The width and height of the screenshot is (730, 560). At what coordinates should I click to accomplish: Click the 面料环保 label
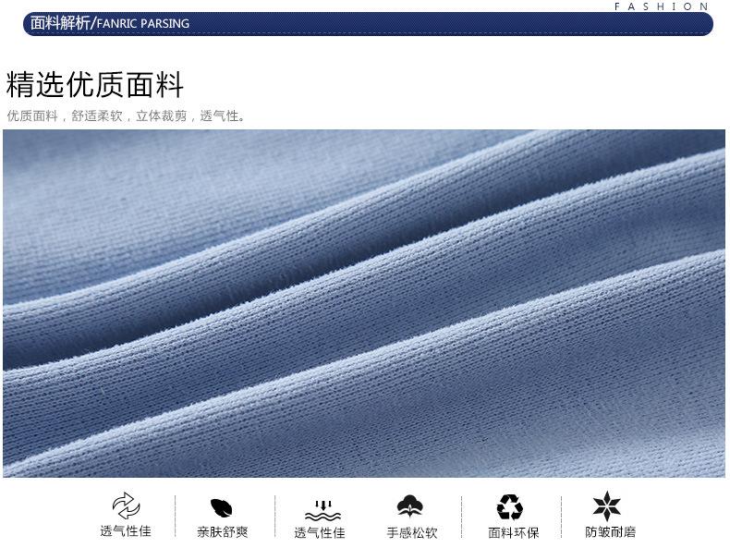(x=514, y=532)
